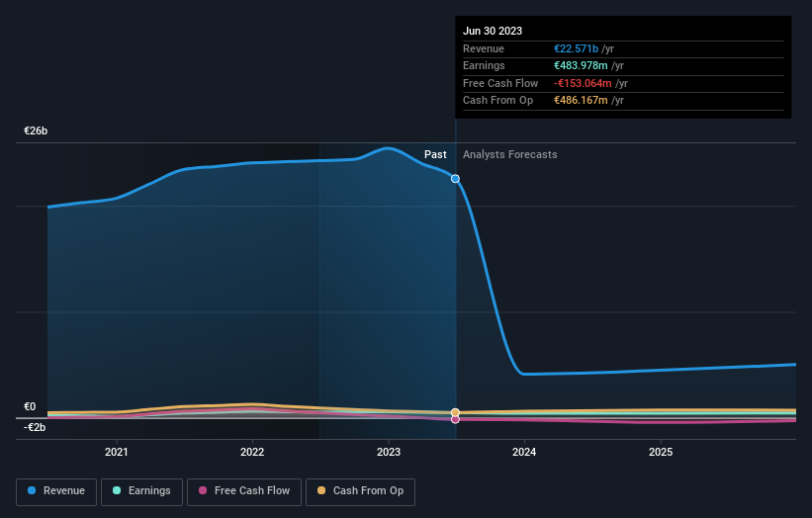Click the orange Cash From Op data point
812x518 pixels.
(x=455, y=412)
